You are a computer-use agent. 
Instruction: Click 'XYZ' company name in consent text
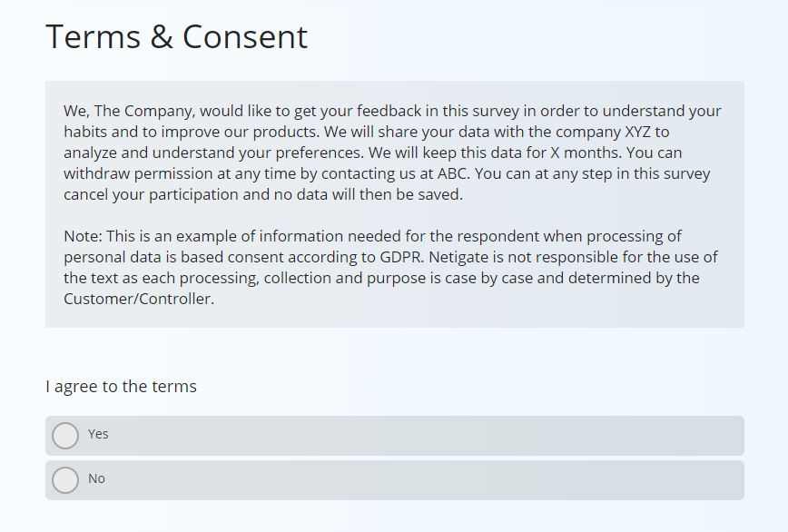pyautogui.click(x=637, y=132)
